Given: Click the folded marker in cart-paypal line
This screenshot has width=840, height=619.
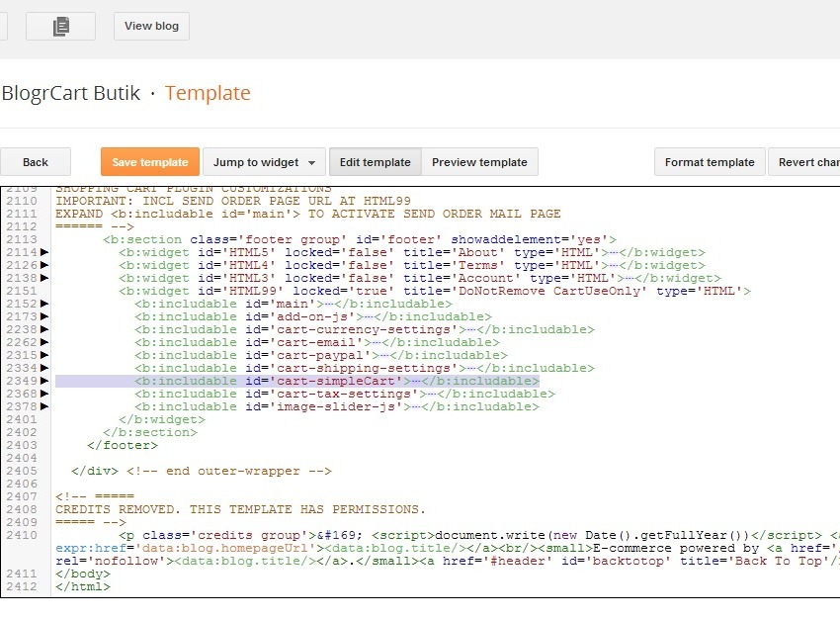Looking at the screenshot, I should coord(384,355).
